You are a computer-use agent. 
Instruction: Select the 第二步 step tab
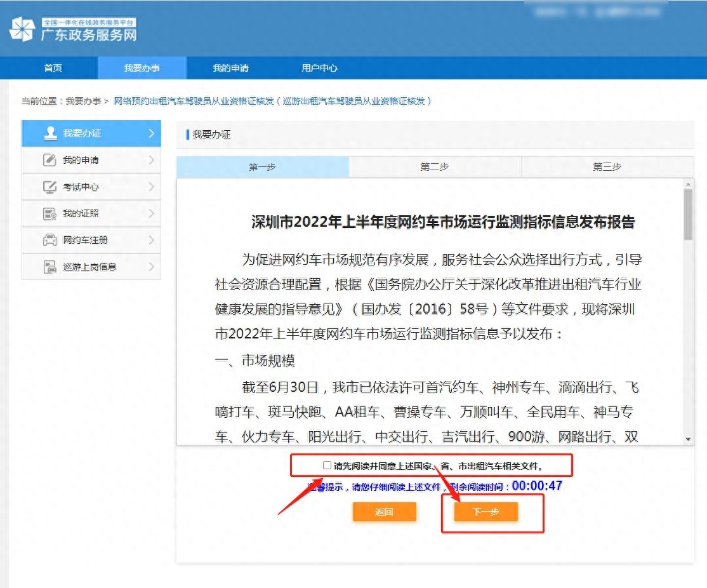coord(435,167)
